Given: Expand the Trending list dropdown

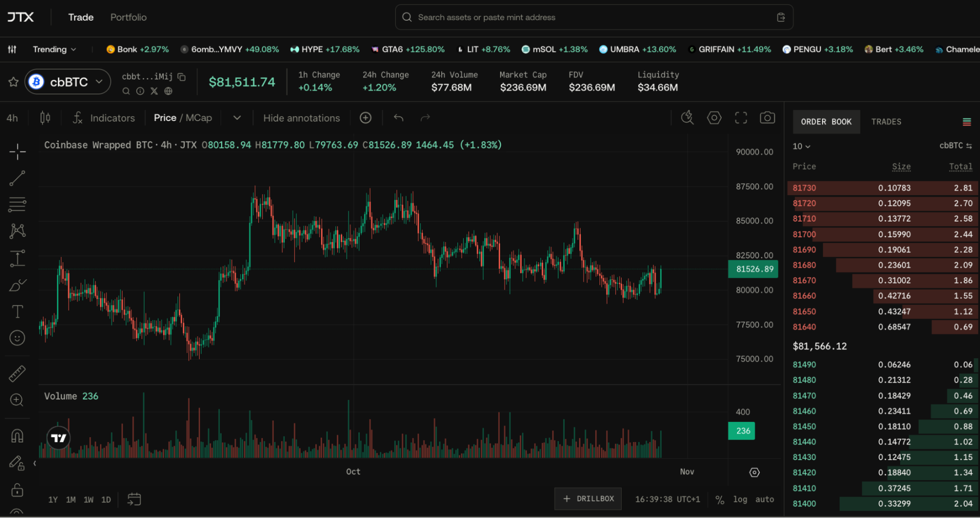Looking at the screenshot, I should pos(54,49).
